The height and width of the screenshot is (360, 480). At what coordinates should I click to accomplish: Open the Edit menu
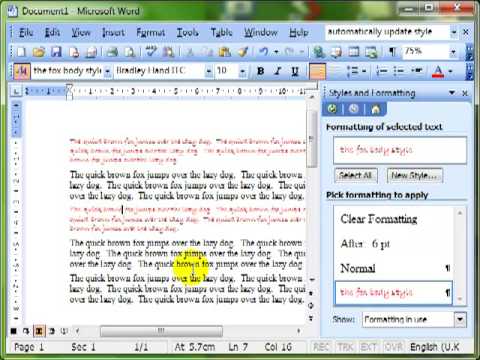click(x=52, y=33)
